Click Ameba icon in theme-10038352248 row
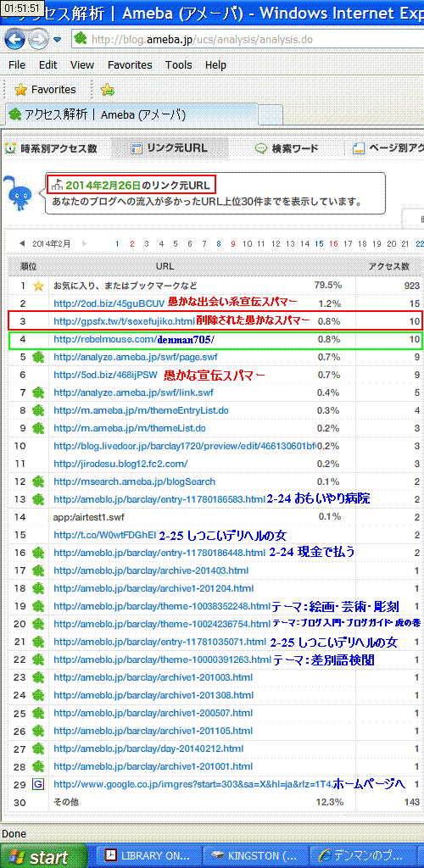 click(x=37, y=606)
